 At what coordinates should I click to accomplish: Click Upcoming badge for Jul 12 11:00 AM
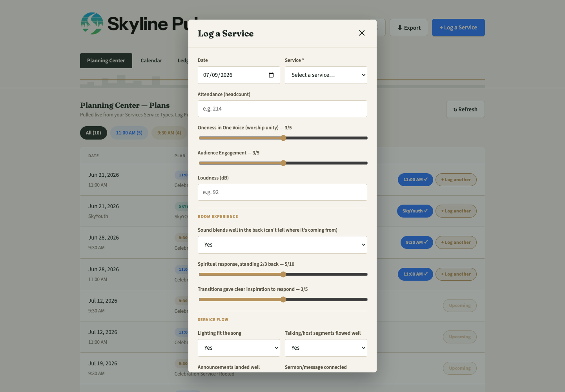click(460, 337)
